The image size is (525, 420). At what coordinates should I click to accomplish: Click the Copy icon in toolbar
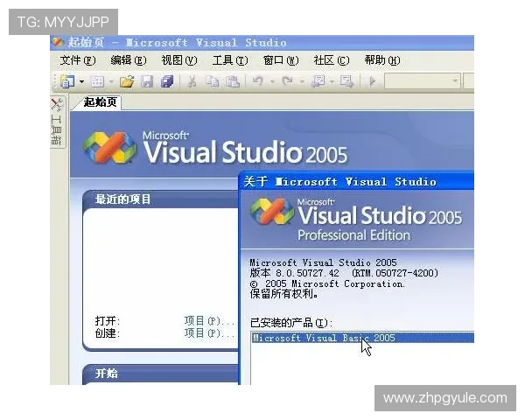pyautogui.click(x=212, y=81)
